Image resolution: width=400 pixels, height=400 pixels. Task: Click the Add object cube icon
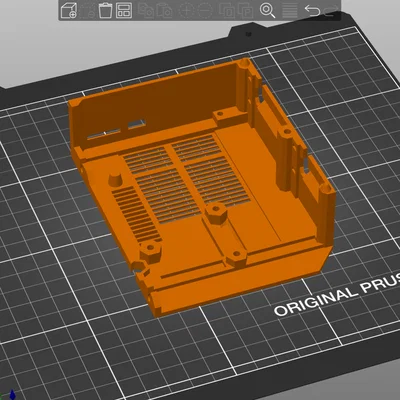coord(69,10)
